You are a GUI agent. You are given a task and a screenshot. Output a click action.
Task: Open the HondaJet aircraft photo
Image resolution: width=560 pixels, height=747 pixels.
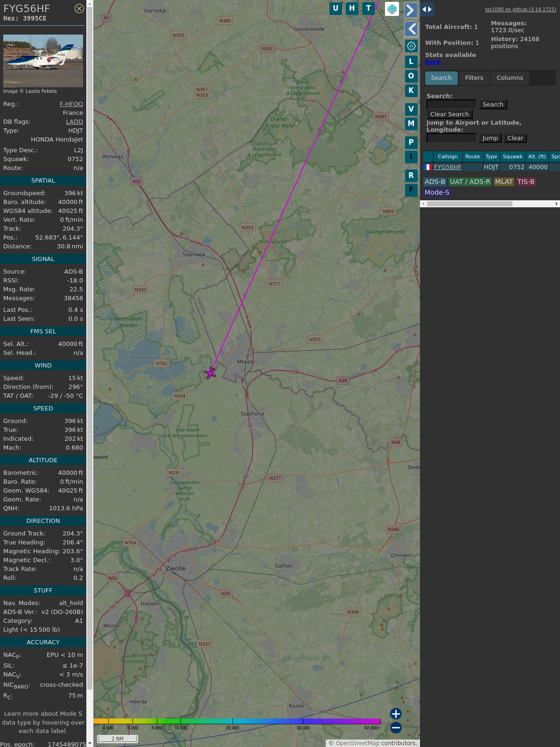pos(43,61)
